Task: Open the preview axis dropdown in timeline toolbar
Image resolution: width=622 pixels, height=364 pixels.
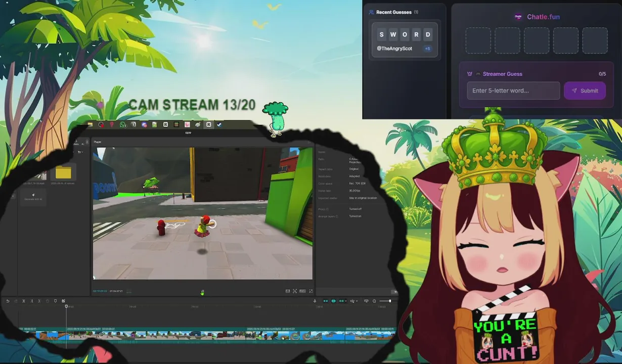Action: tap(354, 301)
